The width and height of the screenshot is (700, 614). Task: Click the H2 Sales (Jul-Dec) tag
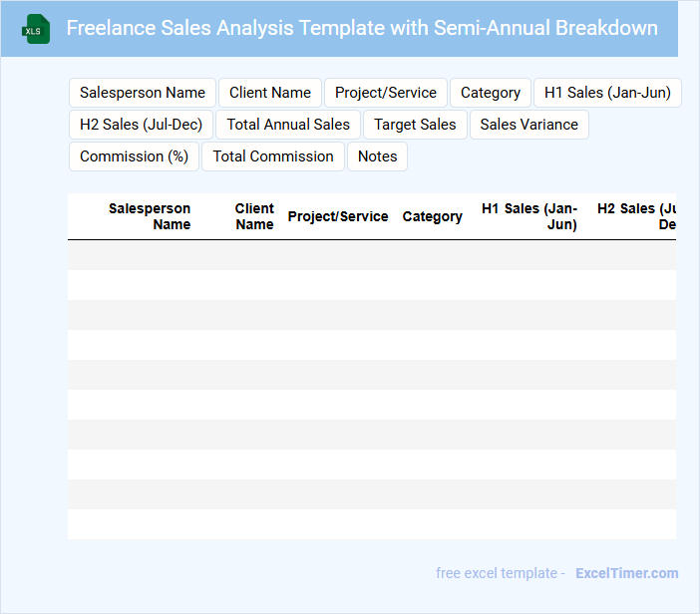tap(141, 125)
